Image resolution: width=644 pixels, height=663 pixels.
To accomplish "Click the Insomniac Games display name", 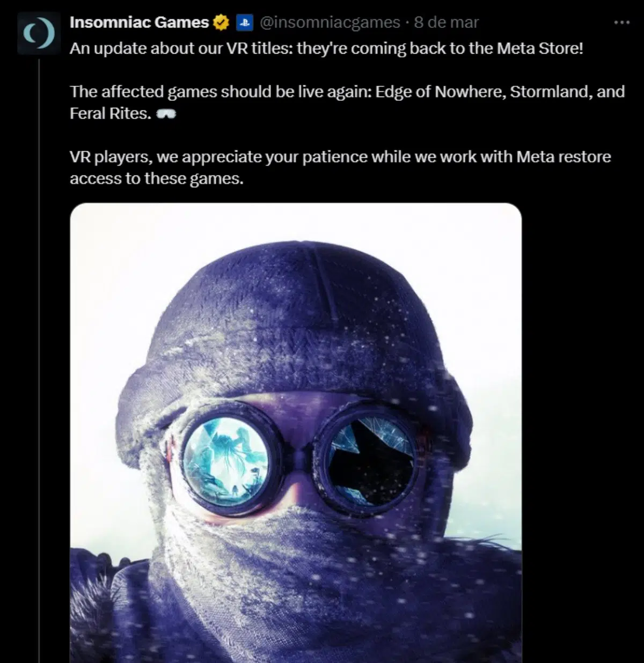I will (x=139, y=23).
